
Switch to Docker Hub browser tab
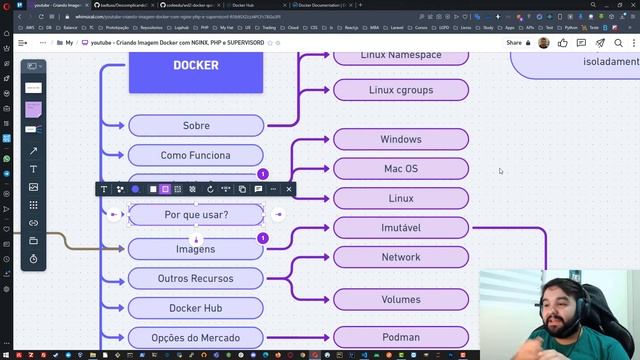coord(257,5)
